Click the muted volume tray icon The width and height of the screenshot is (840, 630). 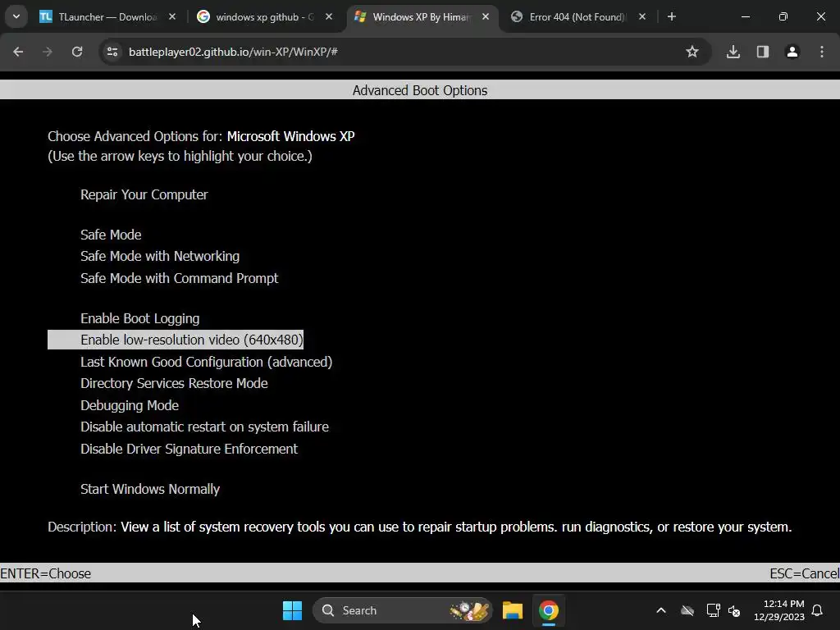[x=734, y=610]
